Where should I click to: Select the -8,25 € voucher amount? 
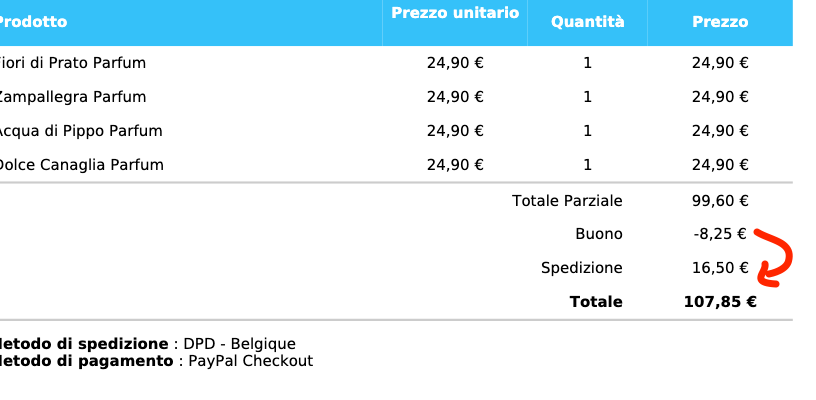[720, 234]
